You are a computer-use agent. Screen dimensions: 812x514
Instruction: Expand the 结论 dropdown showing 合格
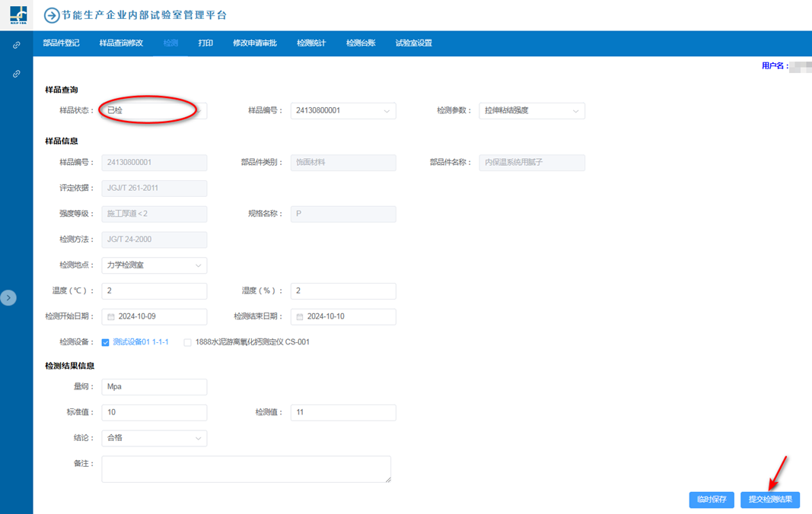pyautogui.click(x=154, y=438)
